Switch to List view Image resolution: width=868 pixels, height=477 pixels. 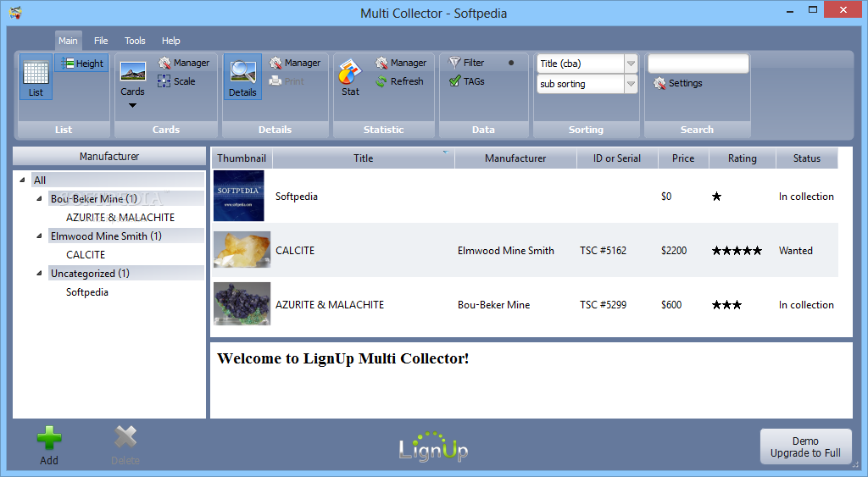pyautogui.click(x=36, y=77)
